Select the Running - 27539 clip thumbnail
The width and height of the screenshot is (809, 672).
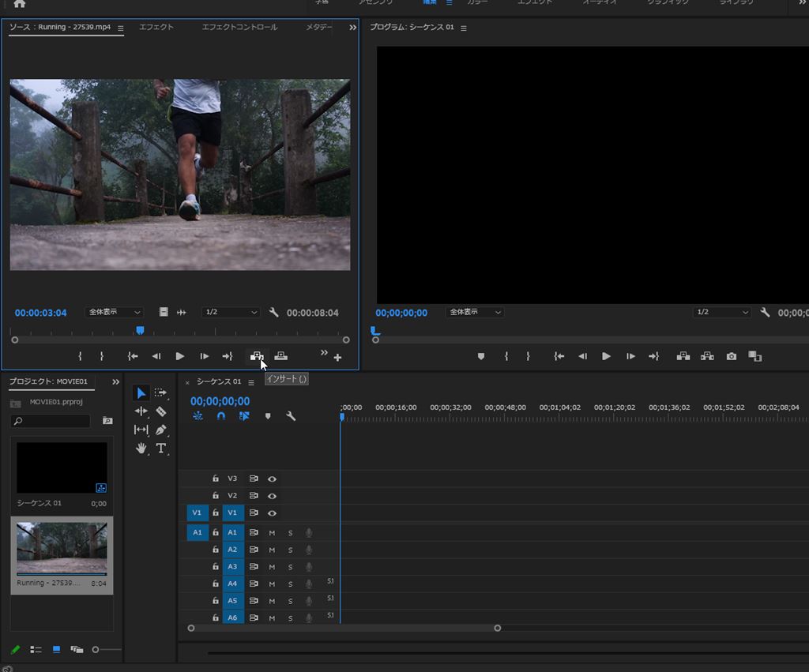[x=62, y=549]
